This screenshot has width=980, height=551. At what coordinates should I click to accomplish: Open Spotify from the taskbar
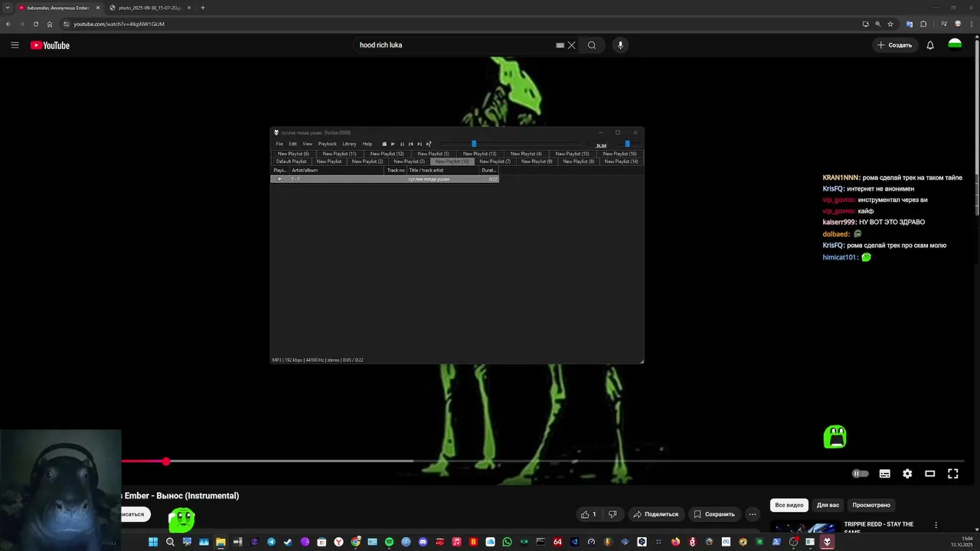pos(389,542)
